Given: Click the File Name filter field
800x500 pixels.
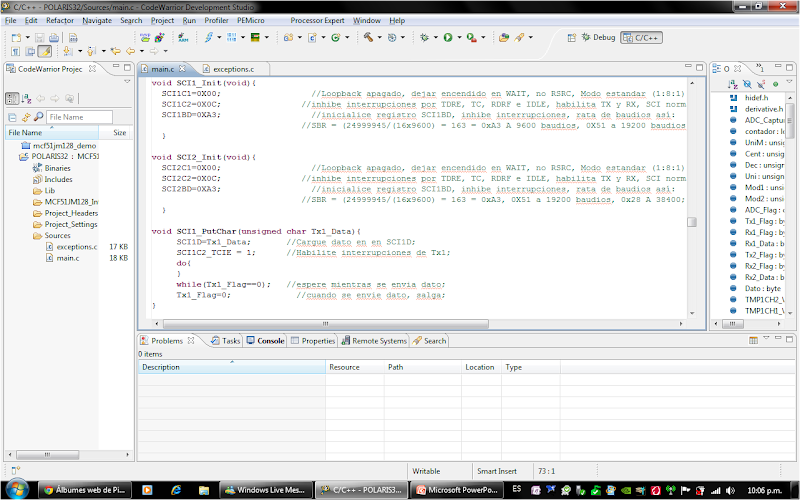Looking at the screenshot, I should coord(79,117).
